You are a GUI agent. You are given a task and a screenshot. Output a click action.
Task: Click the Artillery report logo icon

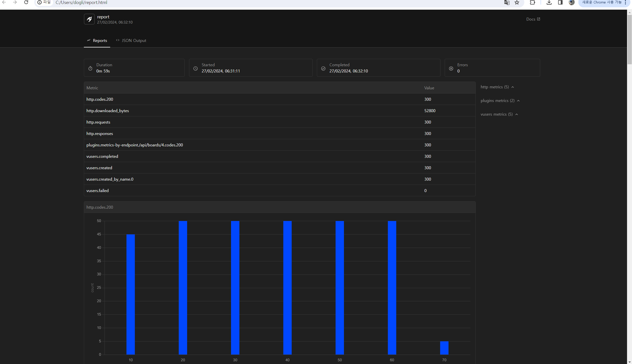[x=89, y=19]
